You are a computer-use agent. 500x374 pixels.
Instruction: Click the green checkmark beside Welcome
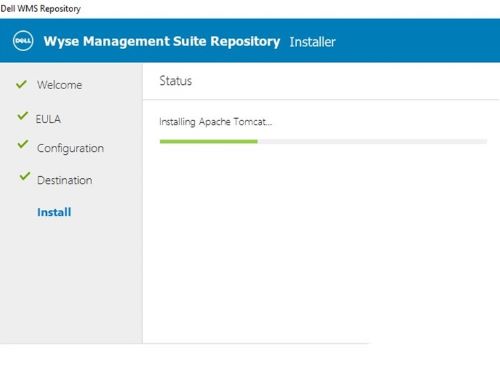coord(21,84)
